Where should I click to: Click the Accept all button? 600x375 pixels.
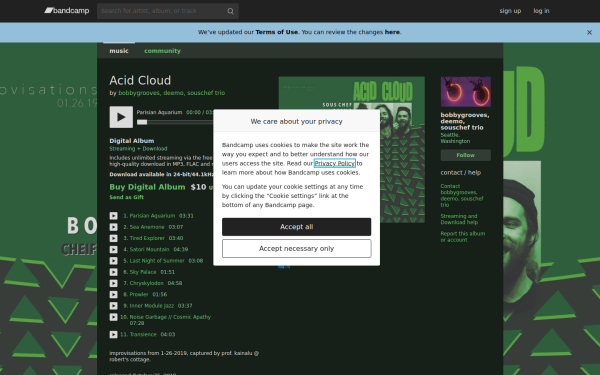click(297, 227)
